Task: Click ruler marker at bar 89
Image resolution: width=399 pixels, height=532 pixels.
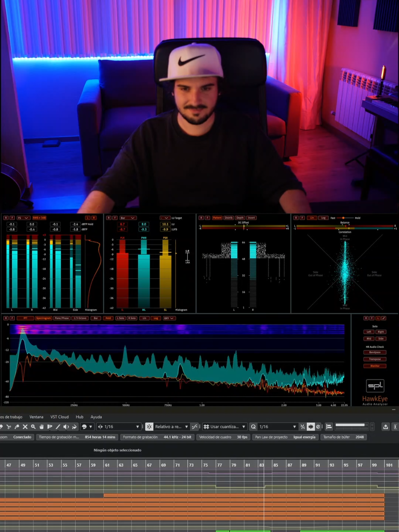Action: 304,465
